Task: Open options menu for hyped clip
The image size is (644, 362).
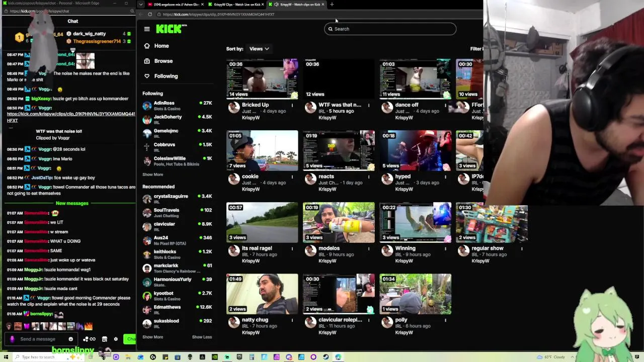Action: [445, 177]
